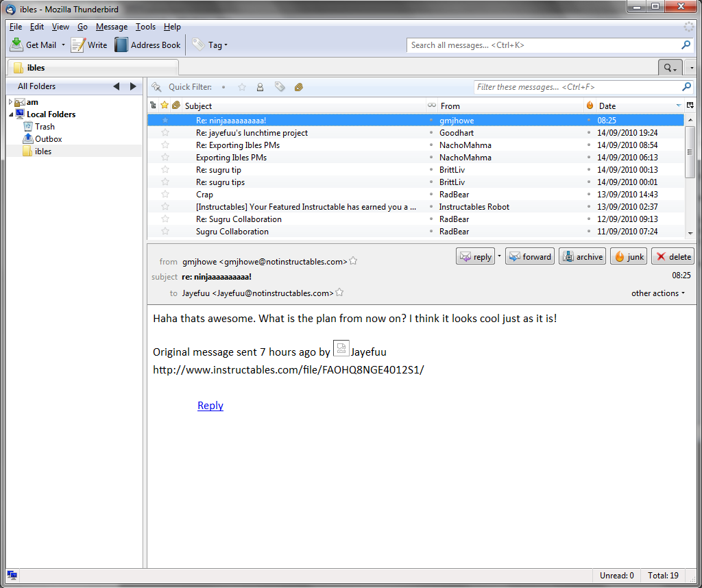Switch to previous folder view arrow

click(x=117, y=86)
